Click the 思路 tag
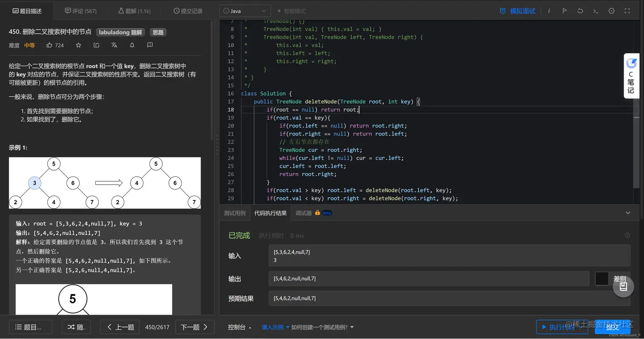The image size is (644, 339). [x=158, y=32]
